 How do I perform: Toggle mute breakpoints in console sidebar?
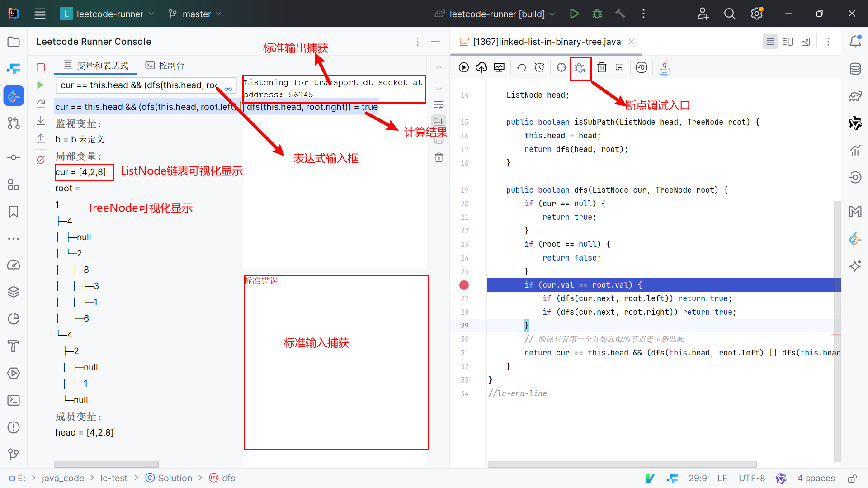point(41,160)
